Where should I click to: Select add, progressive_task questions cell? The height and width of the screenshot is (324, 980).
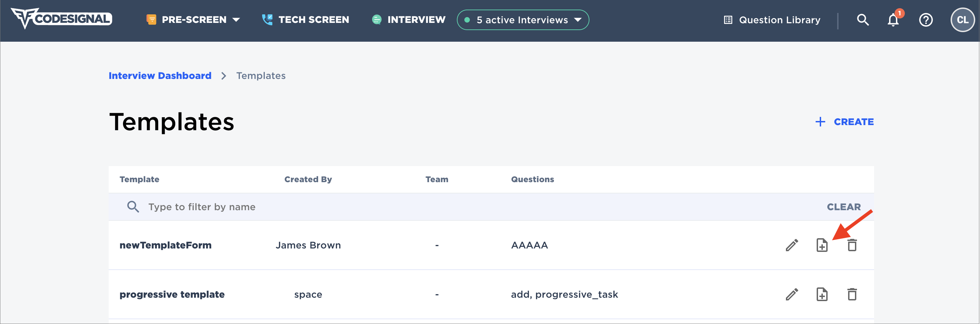[x=564, y=295]
